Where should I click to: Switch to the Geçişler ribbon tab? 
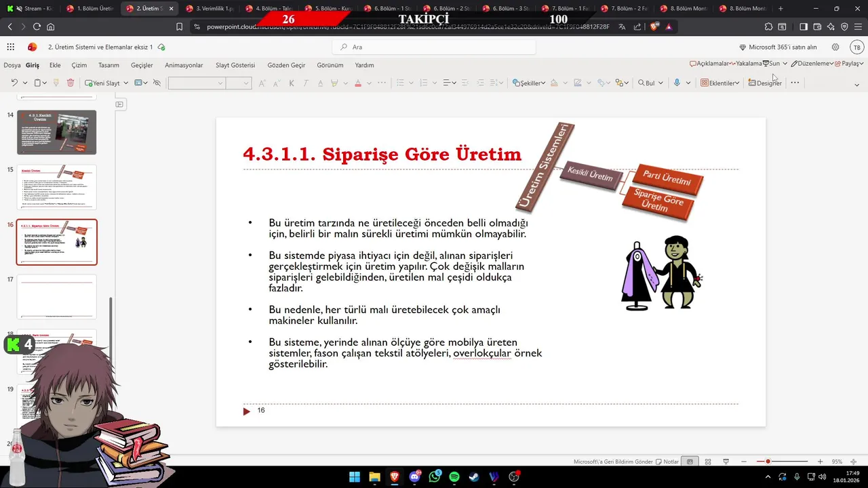click(x=142, y=65)
